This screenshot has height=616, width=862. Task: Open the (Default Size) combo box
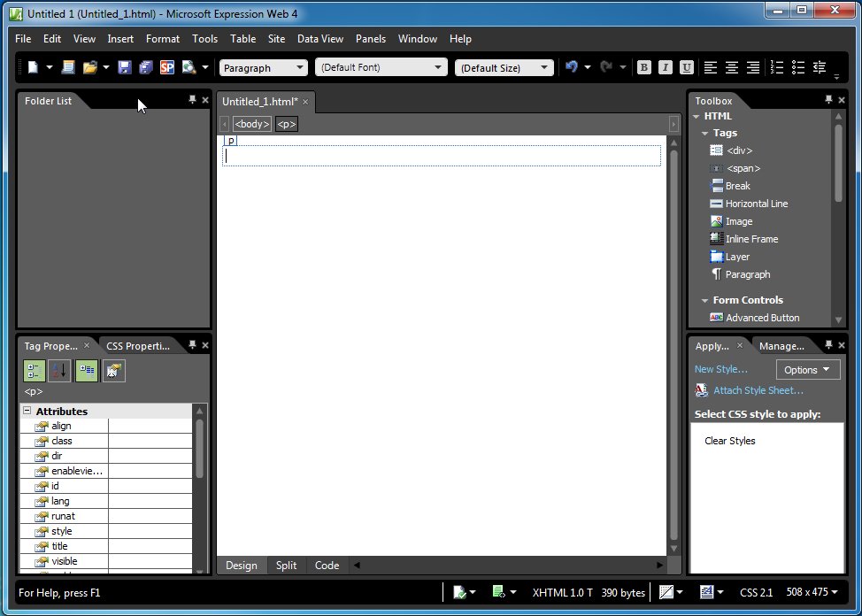(504, 67)
